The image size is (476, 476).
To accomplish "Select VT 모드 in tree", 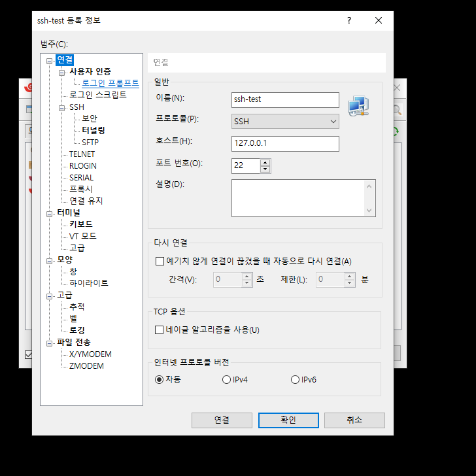I will 82,236.
